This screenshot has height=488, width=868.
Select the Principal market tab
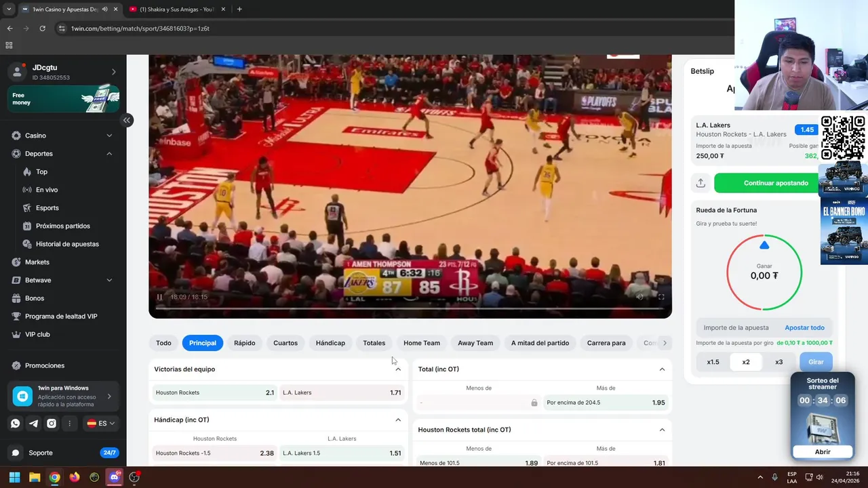(x=203, y=343)
